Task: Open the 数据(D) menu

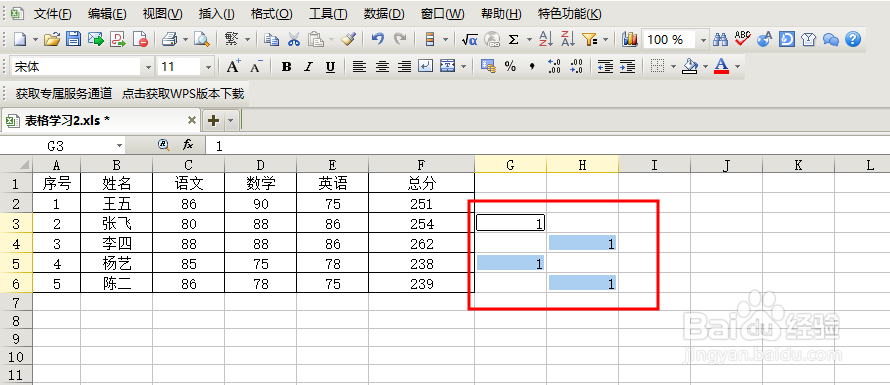Action: (x=384, y=14)
